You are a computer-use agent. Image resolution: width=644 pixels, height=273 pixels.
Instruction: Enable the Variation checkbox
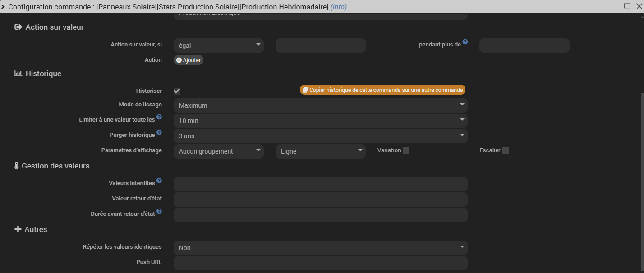406,151
